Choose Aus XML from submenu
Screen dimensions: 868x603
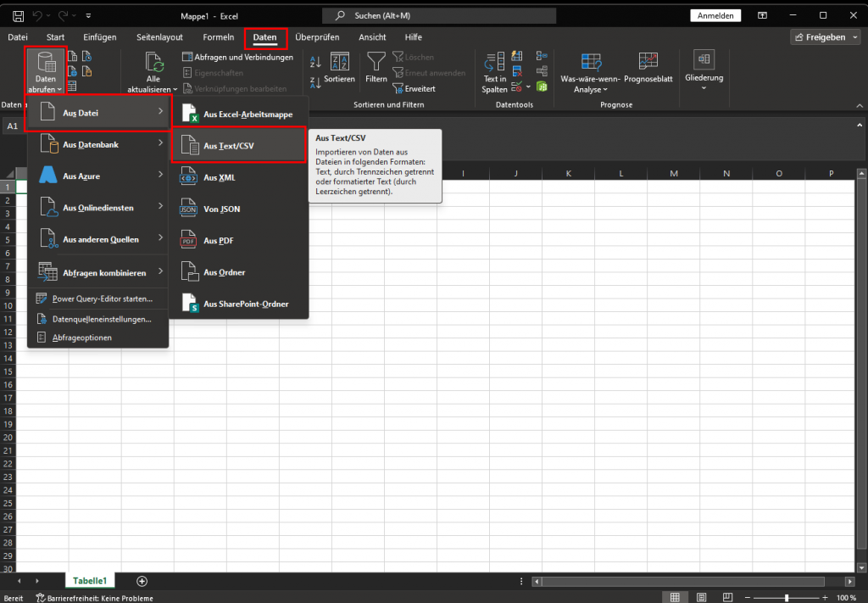(238, 177)
